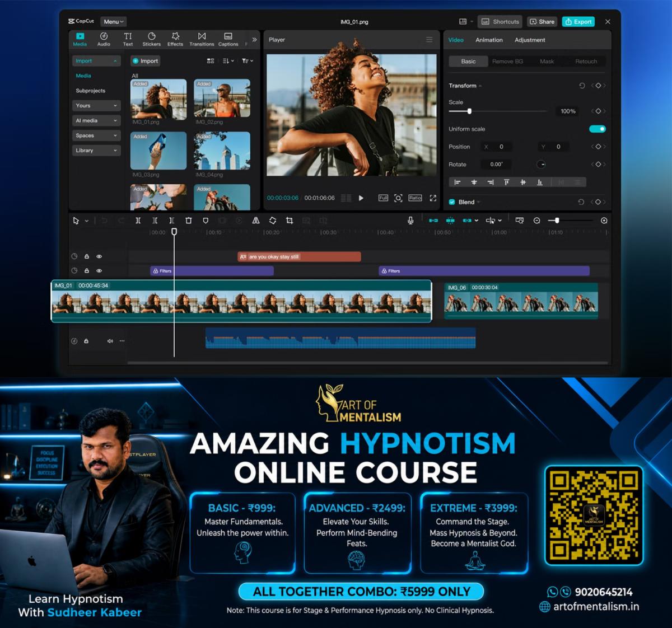Click align left icon in Transform alignment row
Image resolution: width=672 pixels, height=628 pixels.
click(x=458, y=182)
